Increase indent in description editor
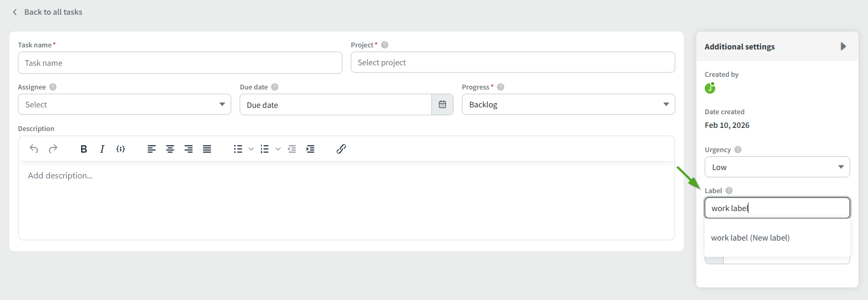The height and width of the screenshot is (300, 868). (x=310, y=149)
